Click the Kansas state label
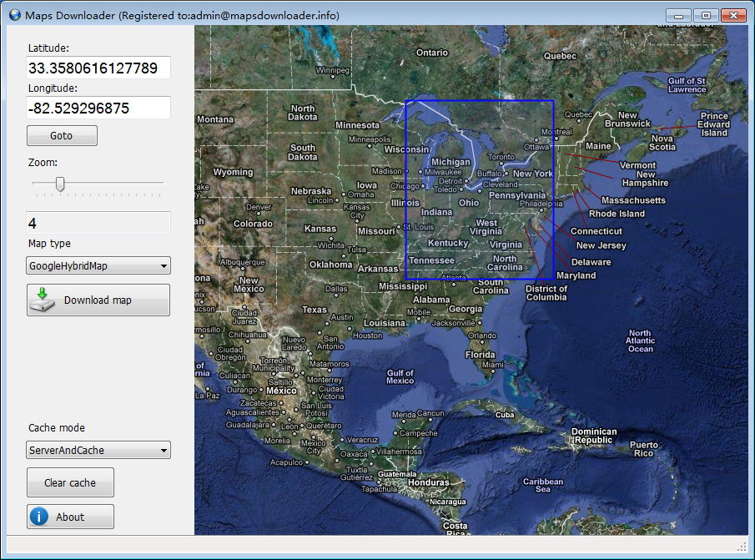This screenshot has height=560, width=755. (320, 229)
